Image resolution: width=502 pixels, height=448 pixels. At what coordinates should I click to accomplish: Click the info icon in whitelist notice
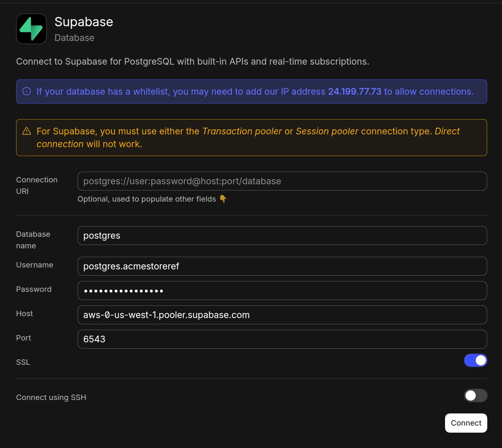pos(27,92)
